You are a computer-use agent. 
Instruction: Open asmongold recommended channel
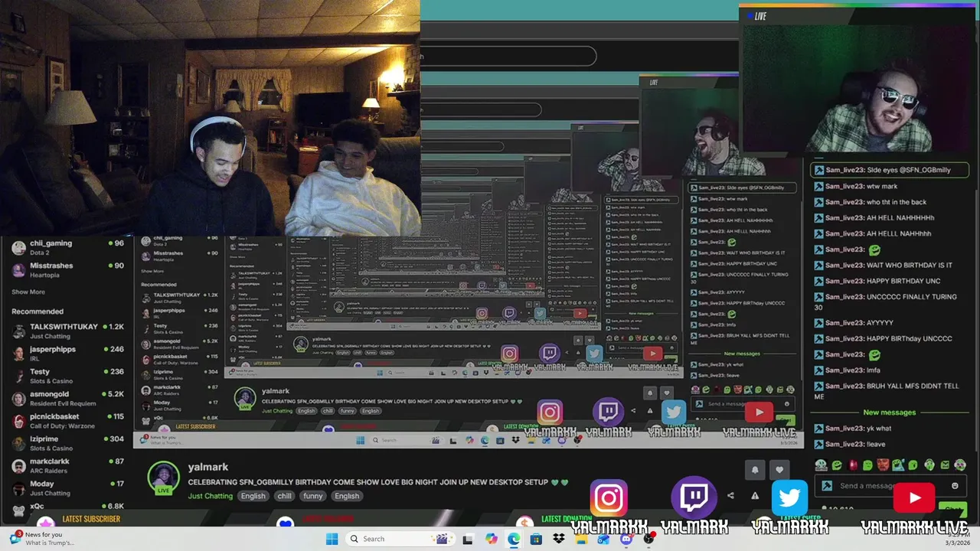67,398
